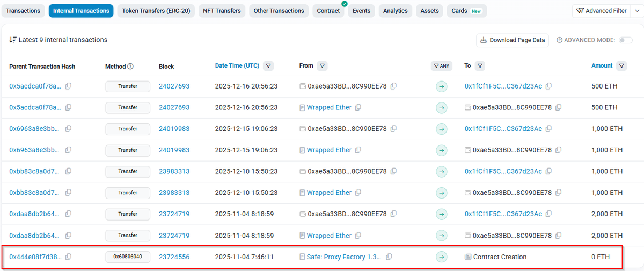Copy the 0x444e08f7d38 transaction hash
644x271 pixels.
(x=68, y=257)
